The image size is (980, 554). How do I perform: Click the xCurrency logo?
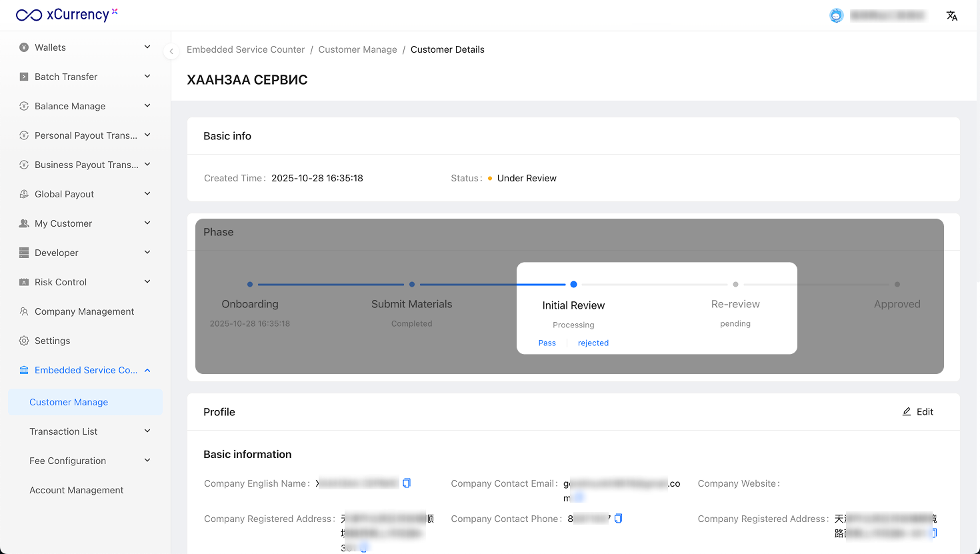tap(67, 15)
